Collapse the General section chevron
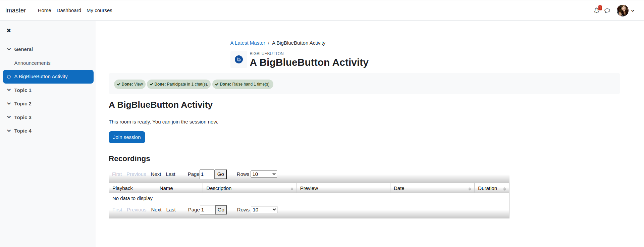644x247 pixels. (9, 49)
